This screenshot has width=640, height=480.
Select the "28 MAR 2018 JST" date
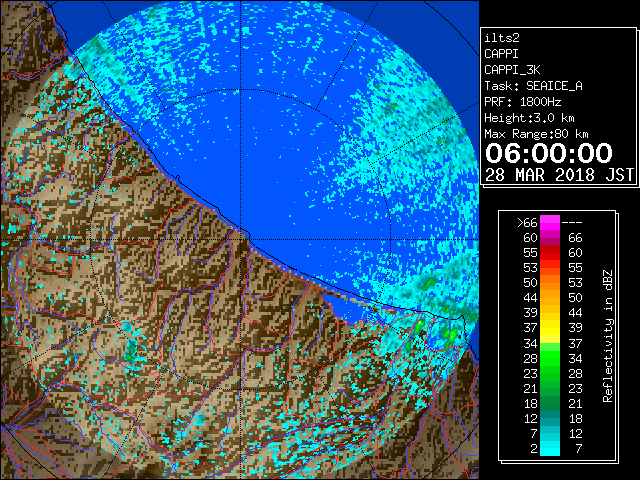coord(559,175)
